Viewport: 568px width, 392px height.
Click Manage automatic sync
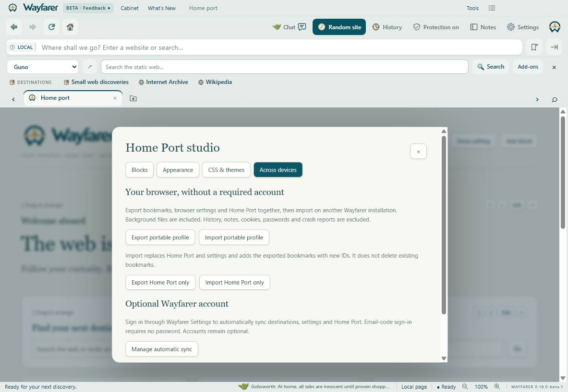coord(161,349)
